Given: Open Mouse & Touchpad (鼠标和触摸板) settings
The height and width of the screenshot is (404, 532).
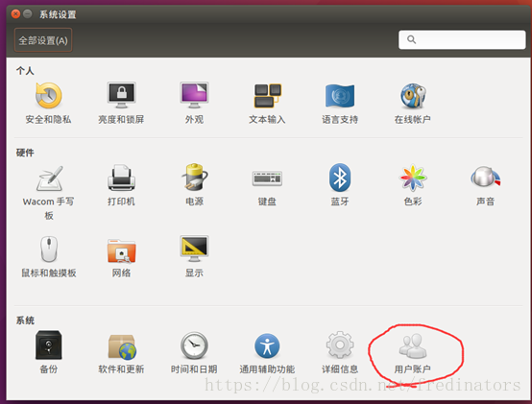Looking at the screenshot, I should [49, 257].
